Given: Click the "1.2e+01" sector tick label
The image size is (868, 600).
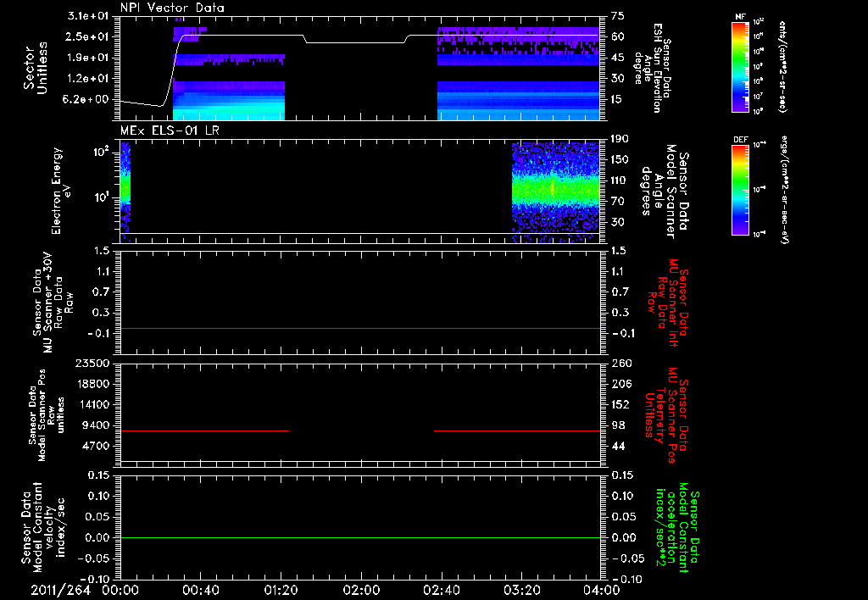Looking at the screenshot, I should [x=87, y=79].
